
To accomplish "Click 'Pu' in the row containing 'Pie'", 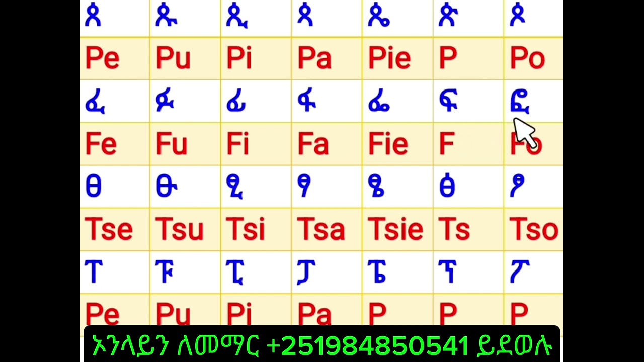I will point(173,58).
